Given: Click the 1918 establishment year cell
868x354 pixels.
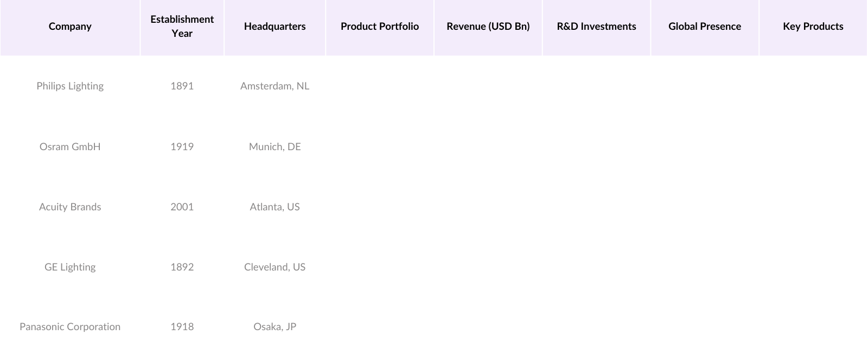Looking at the screenshot, I should (x=182, y=327).
